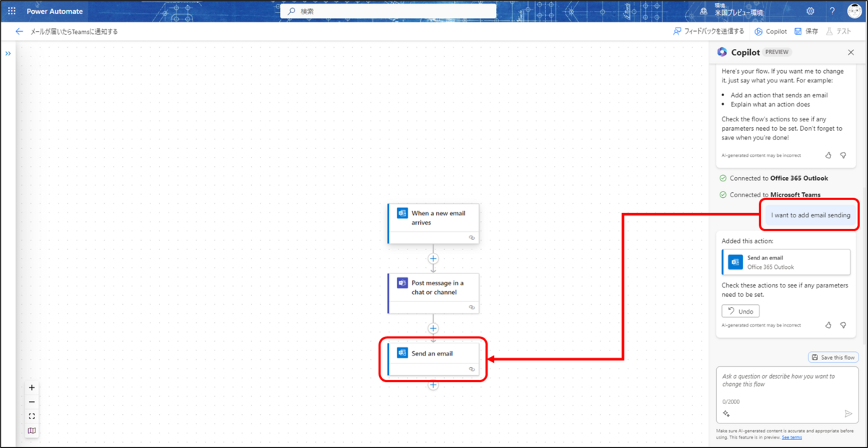Click the Copilot logo in panel header
The height and width of the screenshot is (448, 868).
tap(722, 52)
